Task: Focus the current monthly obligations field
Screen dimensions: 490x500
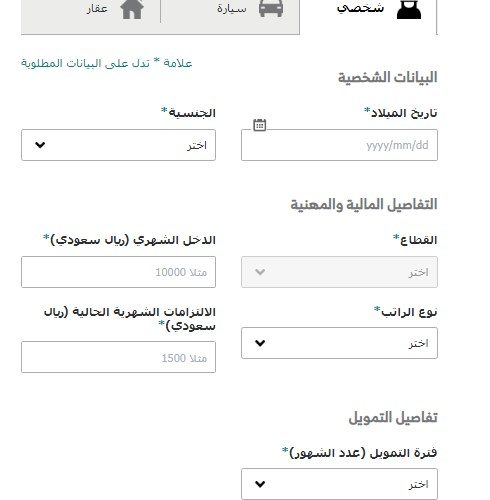Action: 118,357
